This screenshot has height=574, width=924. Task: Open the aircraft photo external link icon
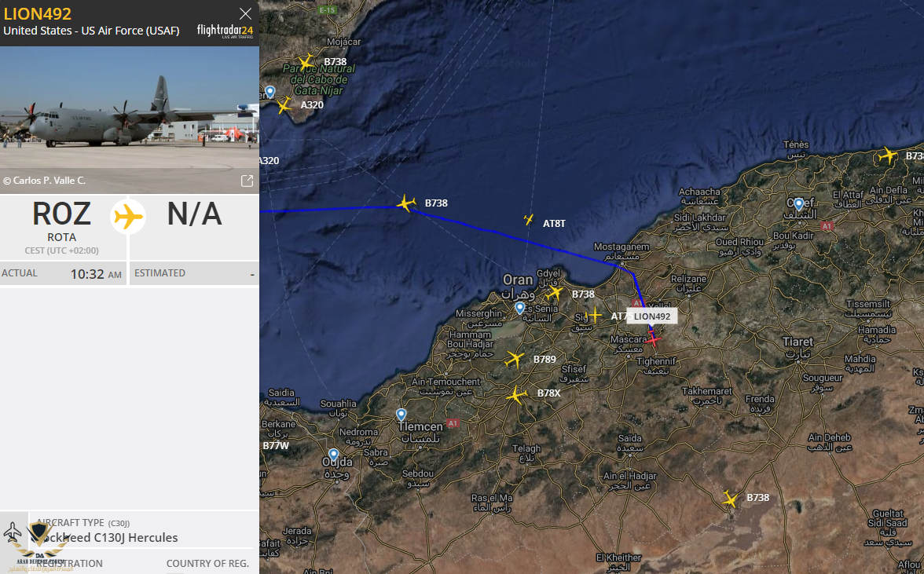point(247,181)
